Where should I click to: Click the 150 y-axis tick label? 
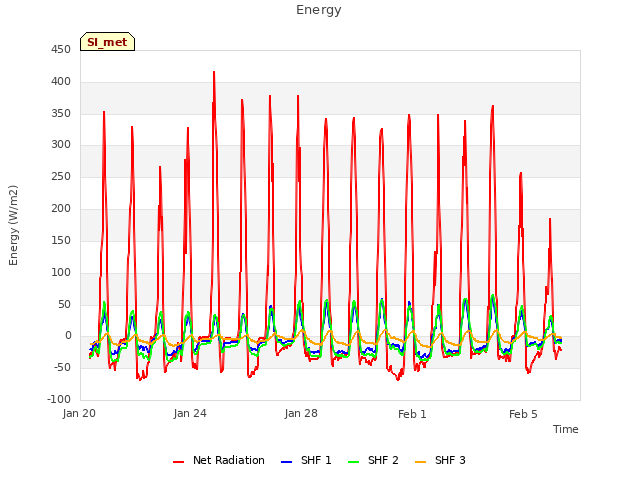61,240
